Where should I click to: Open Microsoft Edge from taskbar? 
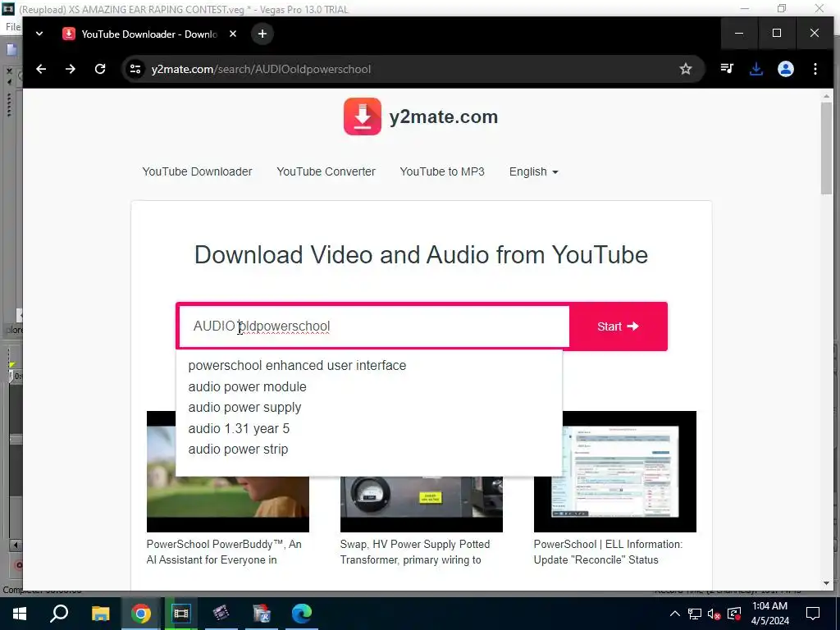(x=302, y=614)
